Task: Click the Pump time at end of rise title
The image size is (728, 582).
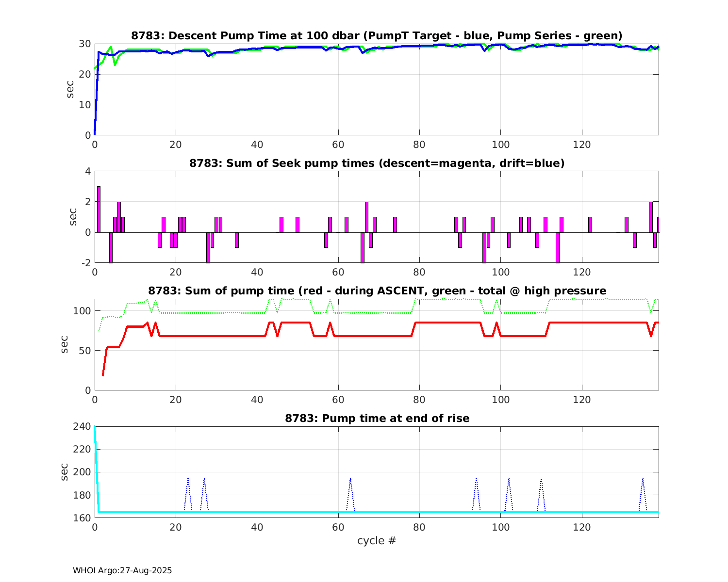Action: click(x=377, y=418)
